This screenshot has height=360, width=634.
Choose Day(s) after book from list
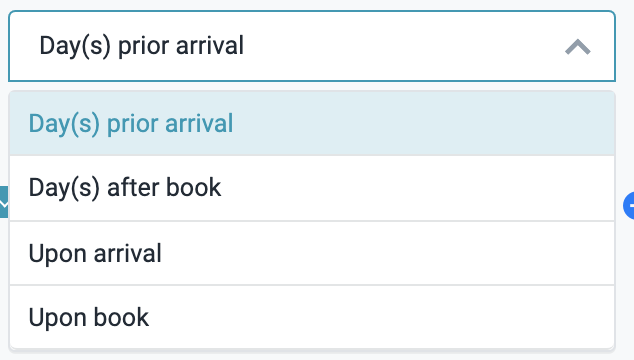tap(312, 188)
